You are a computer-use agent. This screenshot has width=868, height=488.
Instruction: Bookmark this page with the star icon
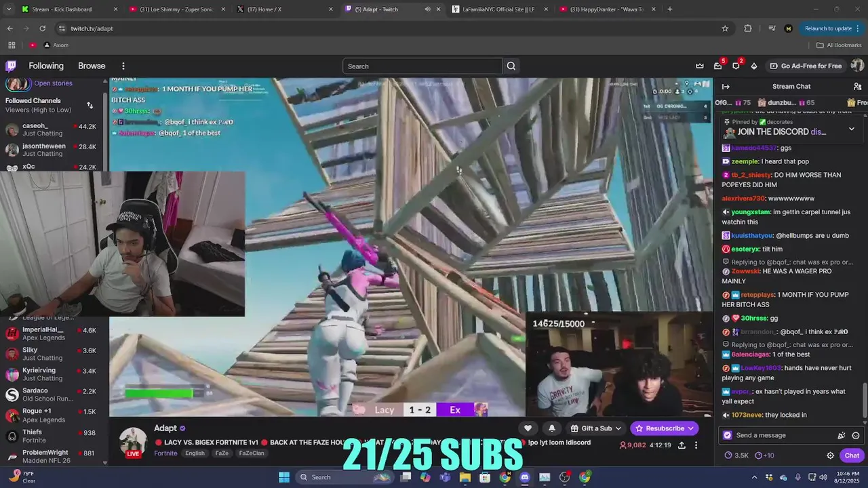click(725, 28)
